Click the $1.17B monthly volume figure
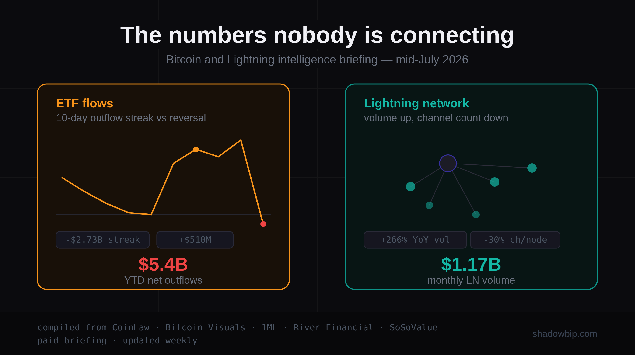 coord(471,264)
